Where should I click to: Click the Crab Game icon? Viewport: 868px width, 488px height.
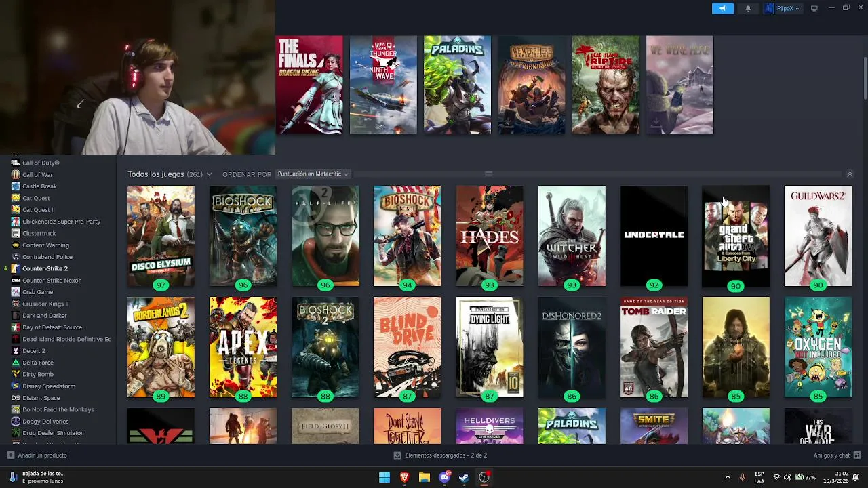coord(16,292)
